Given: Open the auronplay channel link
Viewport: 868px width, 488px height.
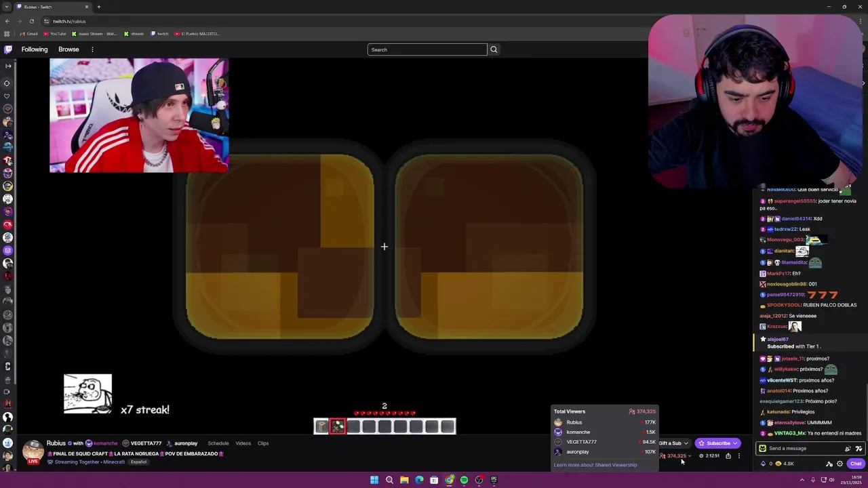Looking at the screenshot, I should tap(186, 443).
